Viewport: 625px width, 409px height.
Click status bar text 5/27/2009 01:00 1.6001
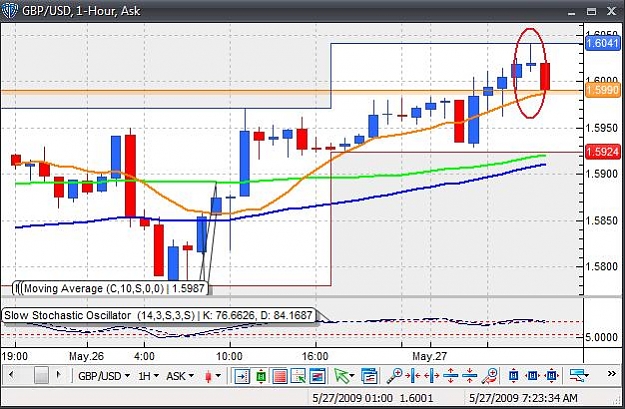tap(373, 398)
